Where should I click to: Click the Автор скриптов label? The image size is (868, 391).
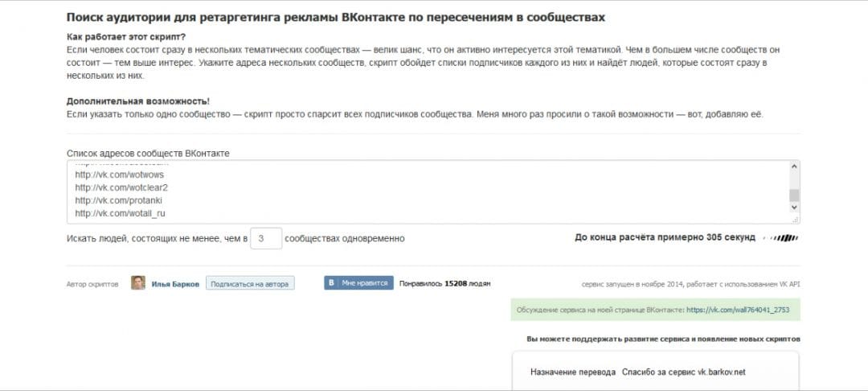(x=92, y=284)
